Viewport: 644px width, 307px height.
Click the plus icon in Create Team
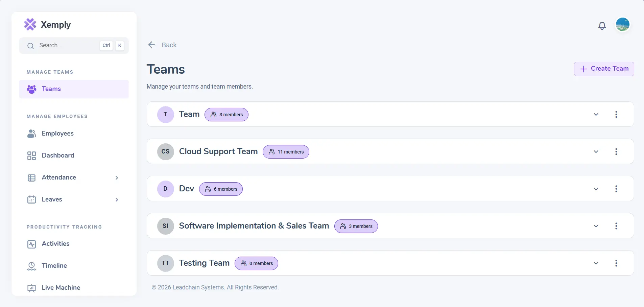(583, 69)
